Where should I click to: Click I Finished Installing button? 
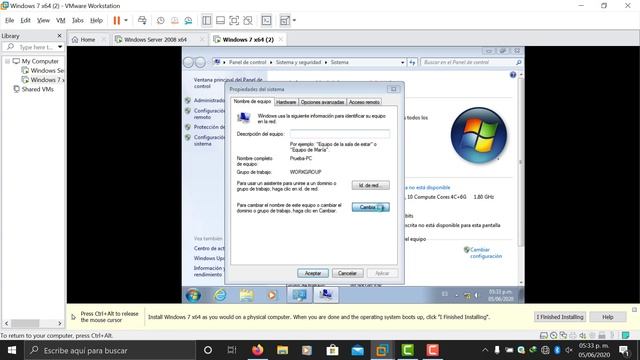(560, 317)
